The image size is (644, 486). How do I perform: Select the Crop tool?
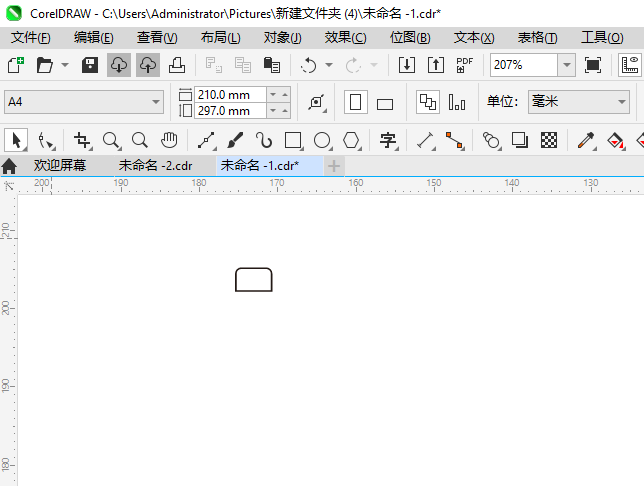[82, 141]
